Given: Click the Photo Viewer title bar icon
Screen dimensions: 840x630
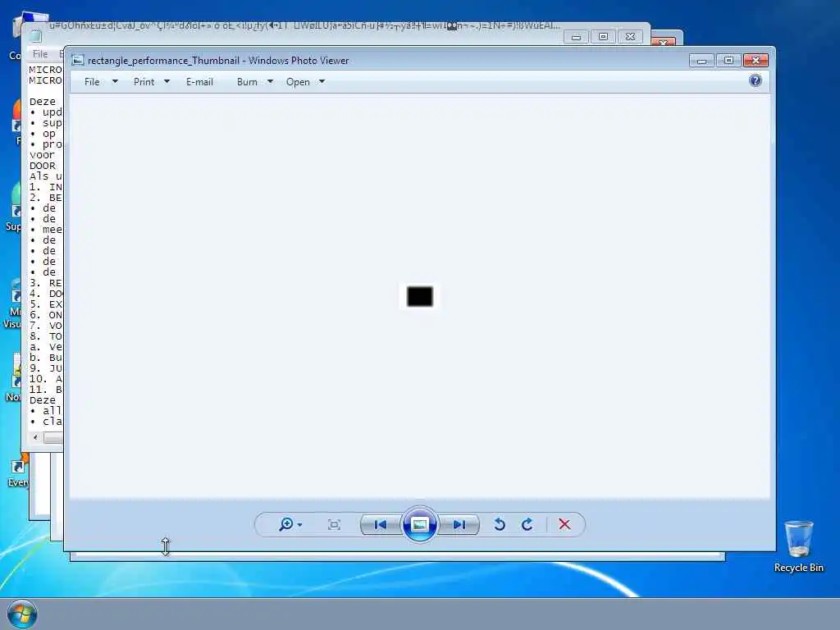Looking at the screenshot, I should pyautogui.click(x=78, y=60).
